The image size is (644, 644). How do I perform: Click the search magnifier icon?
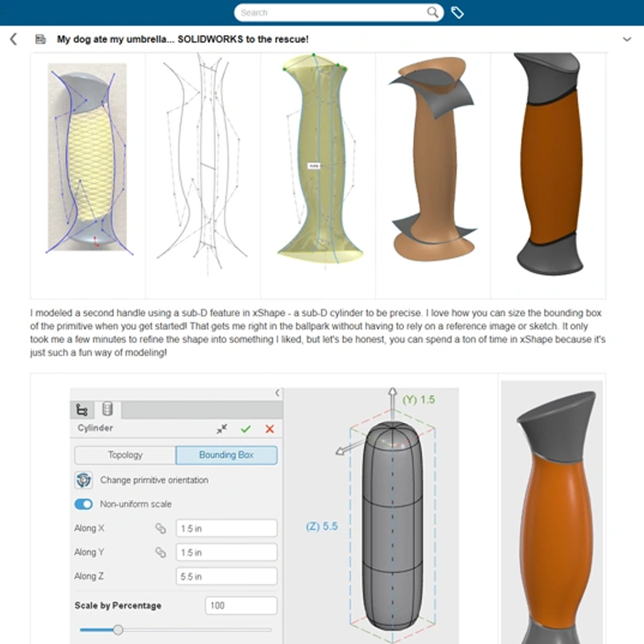pyautogui.click(x=432, y=13)
